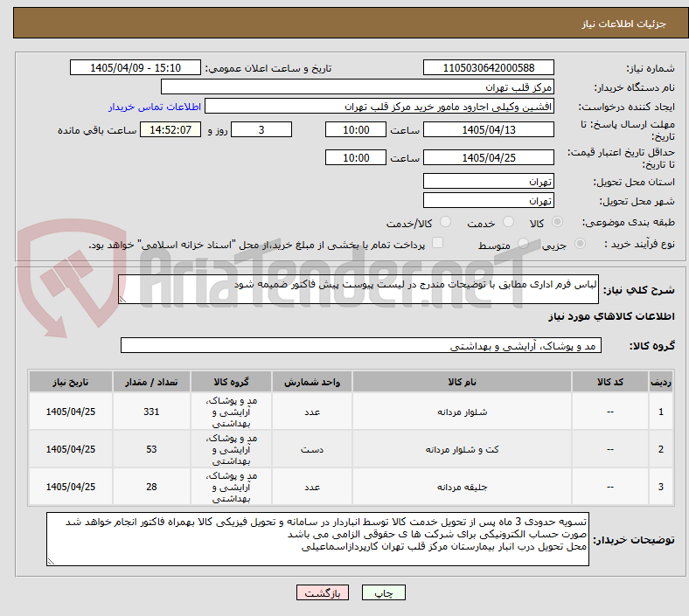This screenshot has width=689, height=616.
Task: Click the requester field افشین وکیلی اجارود
Action: click(379, 107)
